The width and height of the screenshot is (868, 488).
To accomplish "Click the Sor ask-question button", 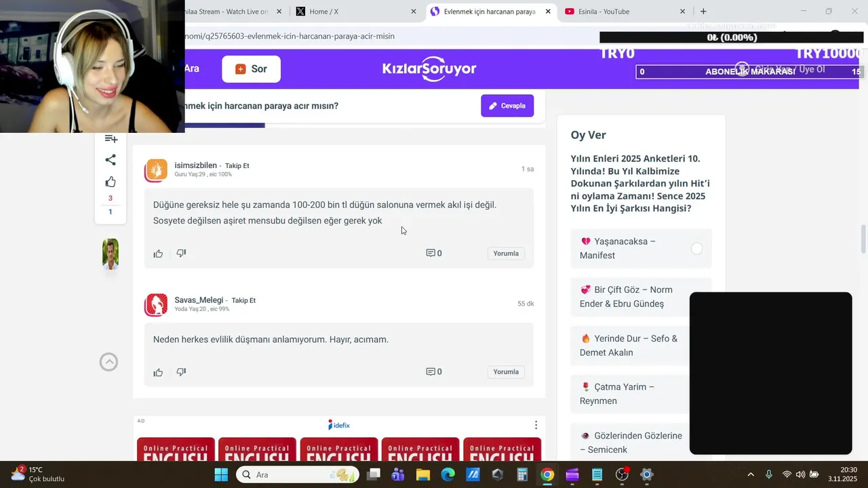I will tap(251, 68).
